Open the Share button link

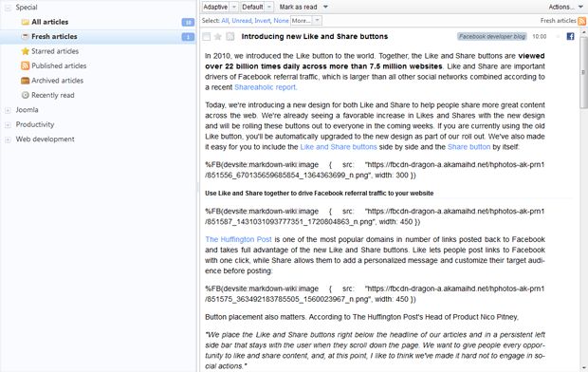[469, 147]
